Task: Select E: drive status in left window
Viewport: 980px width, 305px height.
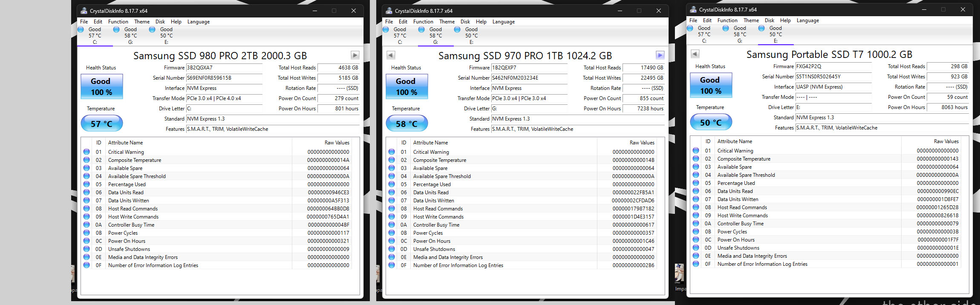Action: tap(166, 36)
